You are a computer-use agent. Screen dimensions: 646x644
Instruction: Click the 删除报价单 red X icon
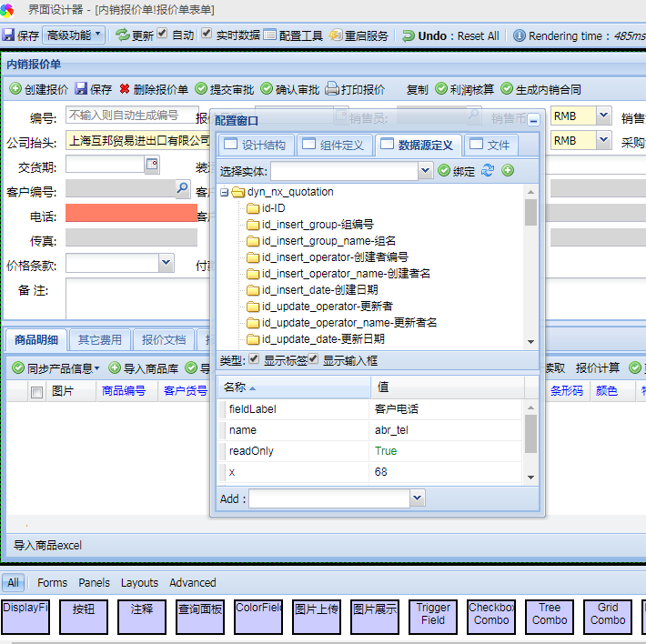click(x=125, y=89)
